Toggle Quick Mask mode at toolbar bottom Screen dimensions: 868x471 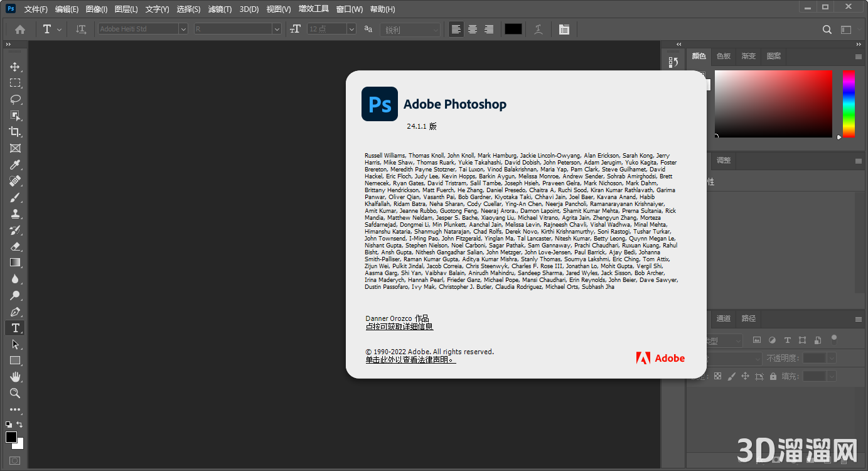point(14,460)
